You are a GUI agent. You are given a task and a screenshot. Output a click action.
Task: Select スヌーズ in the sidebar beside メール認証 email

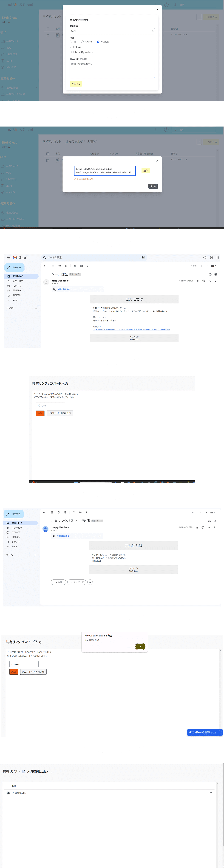coord(17,286)
